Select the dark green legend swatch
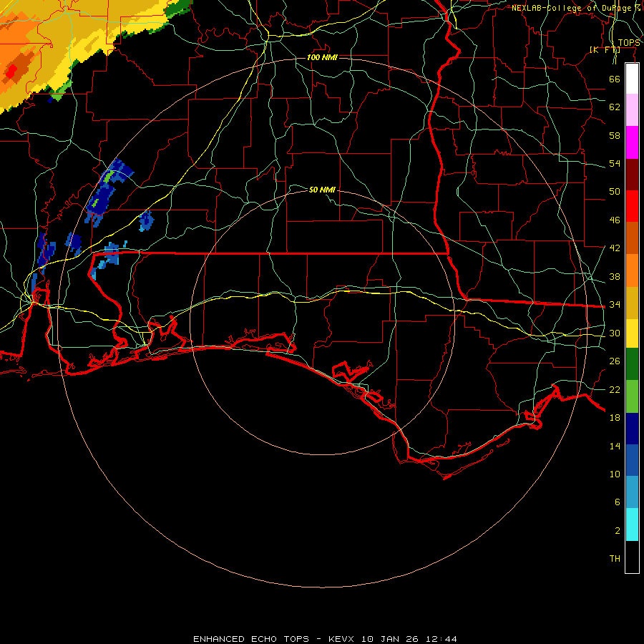The height and width of the screenshot is (644, 644). [x=632, y=364]
